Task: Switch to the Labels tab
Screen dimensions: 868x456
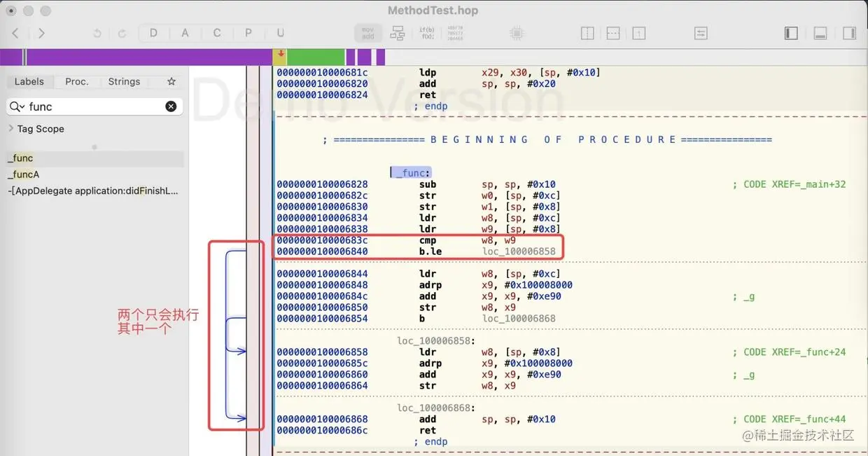Action: 29,82
